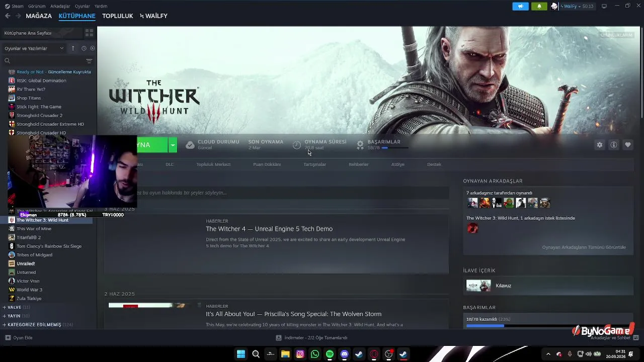The image size is (644, 362).
Task: Click the play time clock icon
Action: pyautogui.click(x=297, y=145)
